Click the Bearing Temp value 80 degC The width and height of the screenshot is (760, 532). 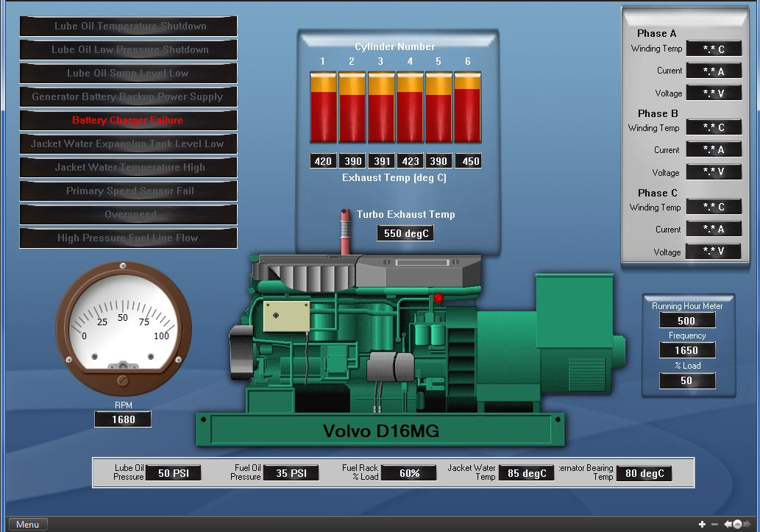(x=644, y=473)
